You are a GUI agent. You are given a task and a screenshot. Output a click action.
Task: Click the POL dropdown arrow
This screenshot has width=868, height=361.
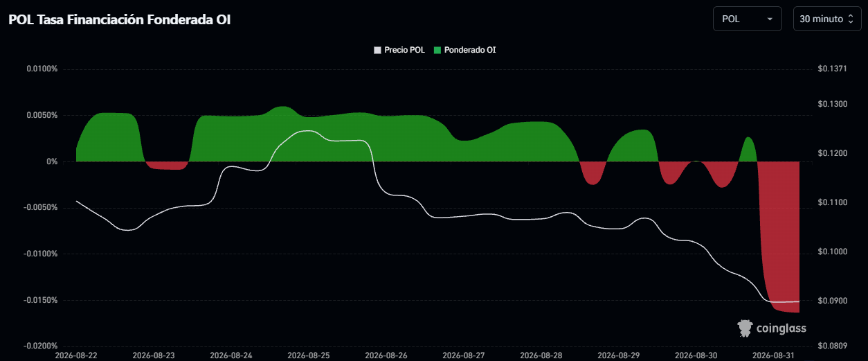tap(770, 19)
